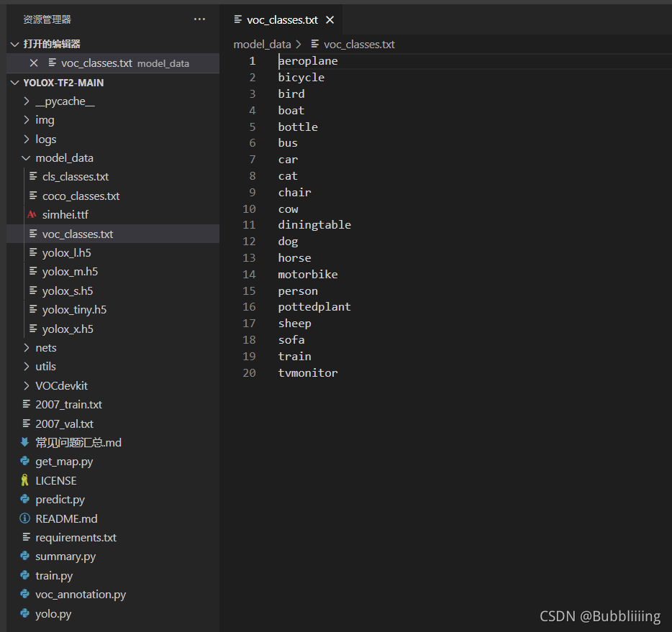Open yolox_tiny.h5 weights file

[x=74, y=310]
